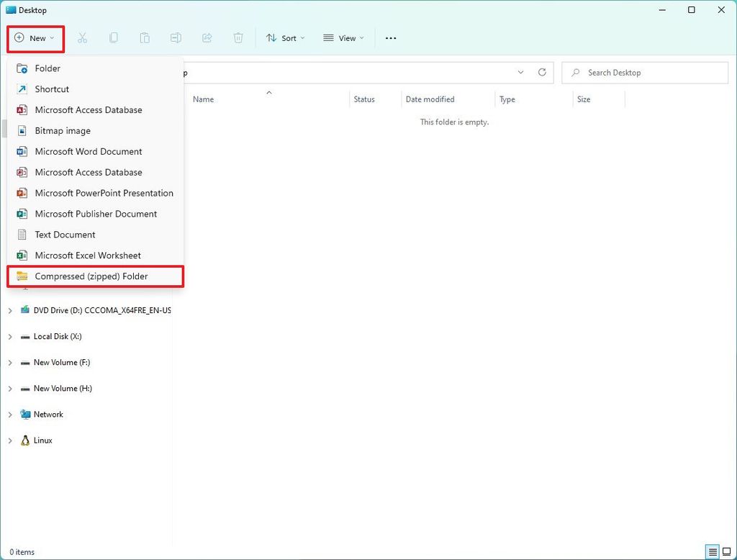Open the See more options button

pyautogui.click(x=391, y=37)
